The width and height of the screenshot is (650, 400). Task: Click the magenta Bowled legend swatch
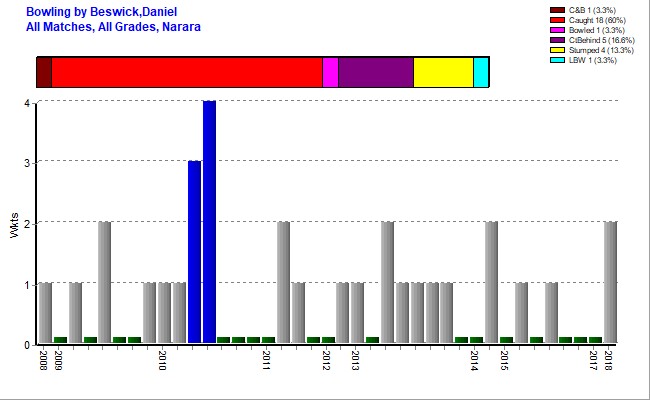tap(557, 30)
